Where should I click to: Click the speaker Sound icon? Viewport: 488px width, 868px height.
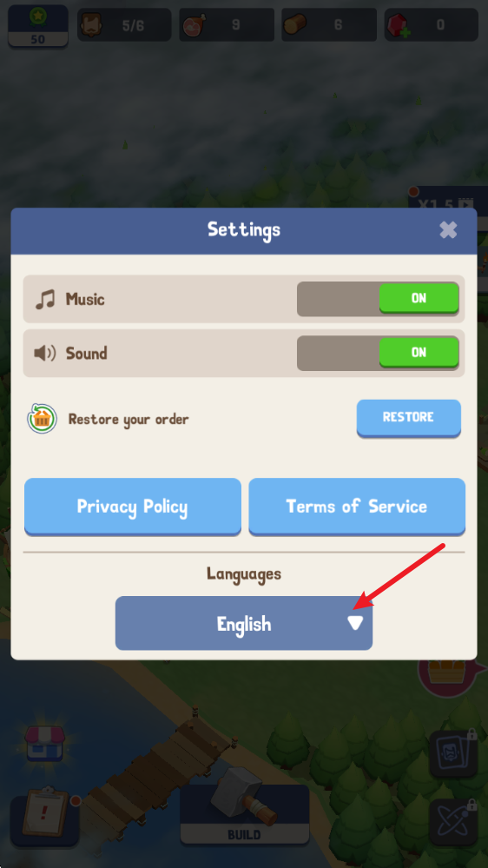(45, 353)
